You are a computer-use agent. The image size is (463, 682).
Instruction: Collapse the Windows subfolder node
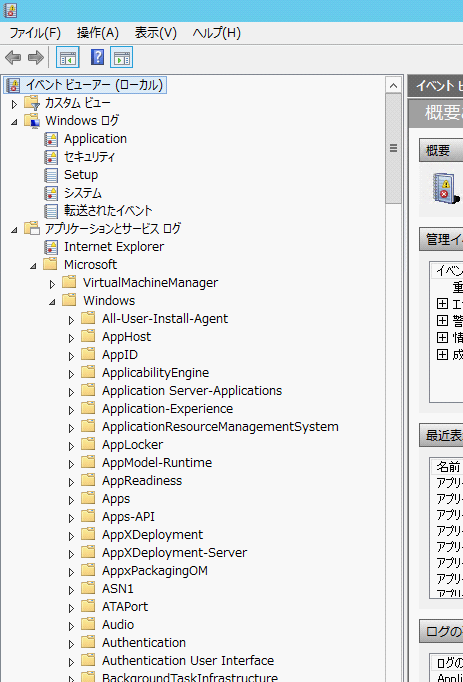coord(52,302)
